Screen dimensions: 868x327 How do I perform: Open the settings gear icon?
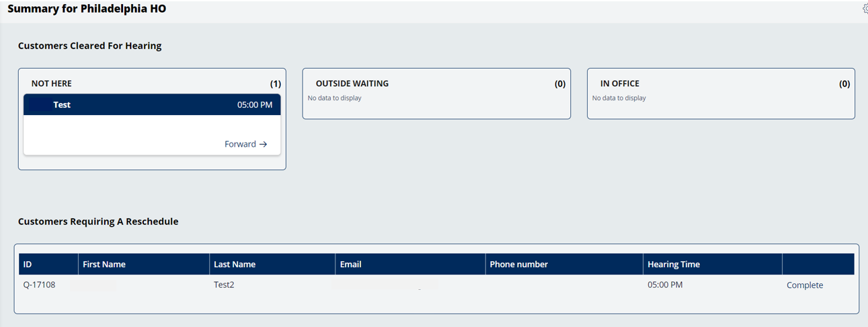865,9
